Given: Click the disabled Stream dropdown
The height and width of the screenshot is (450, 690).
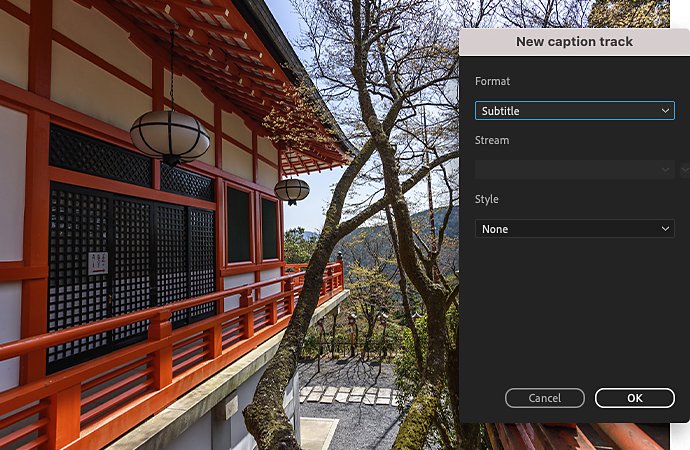Looking at the screenshot, I should coord(574,170).
